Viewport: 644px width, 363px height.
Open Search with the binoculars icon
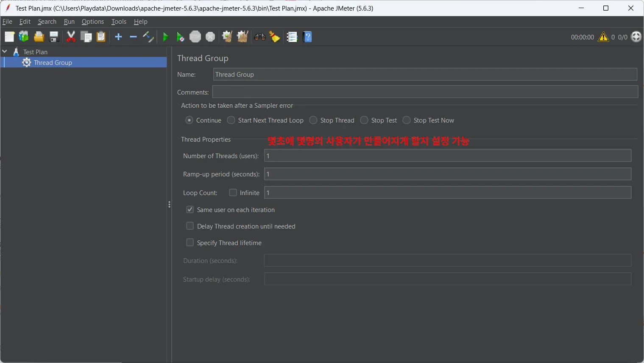260,37
